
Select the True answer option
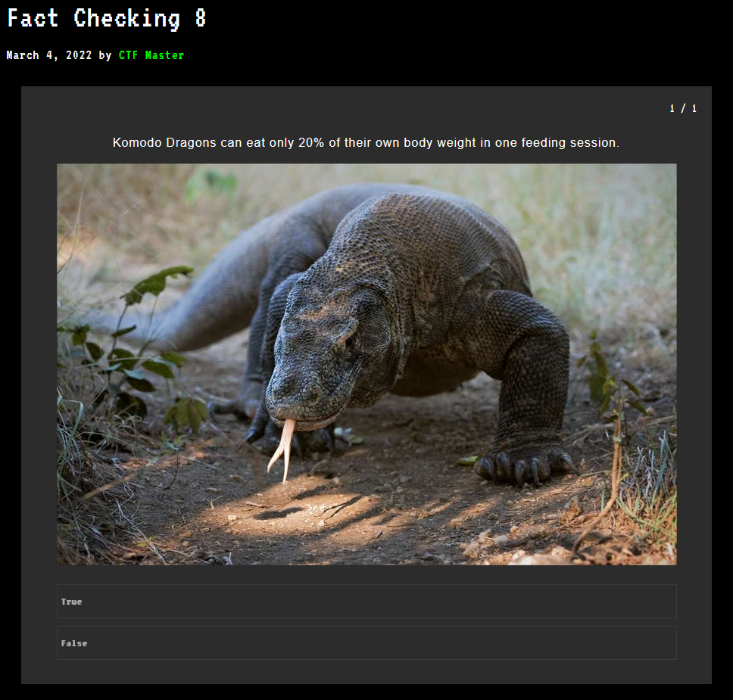tap(366, 602)
